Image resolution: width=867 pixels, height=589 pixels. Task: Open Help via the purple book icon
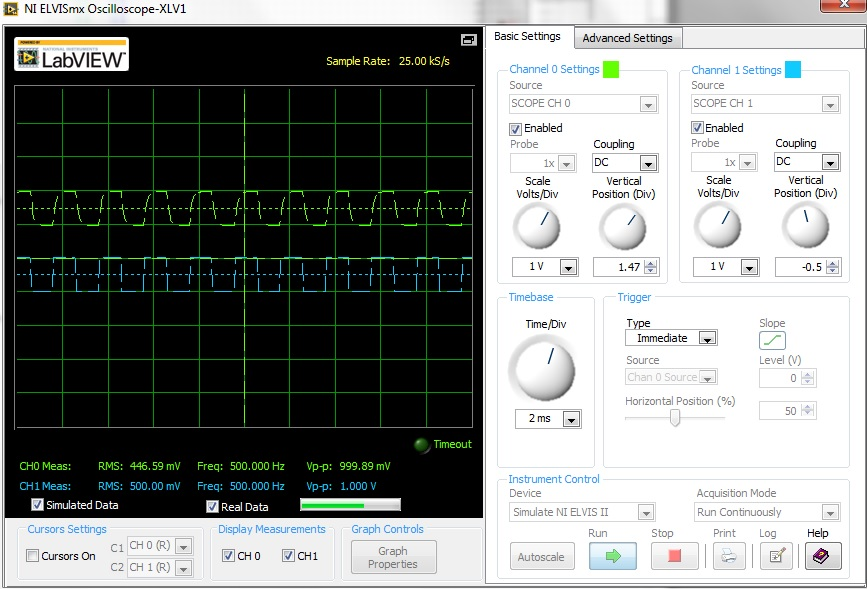tap(822, 556)
